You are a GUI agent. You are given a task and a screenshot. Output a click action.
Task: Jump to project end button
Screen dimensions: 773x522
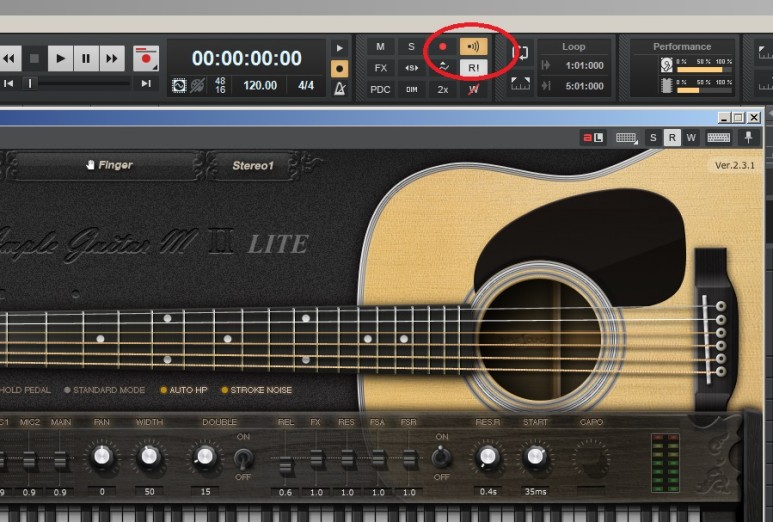pyautogui.click(x=146, y=84)
